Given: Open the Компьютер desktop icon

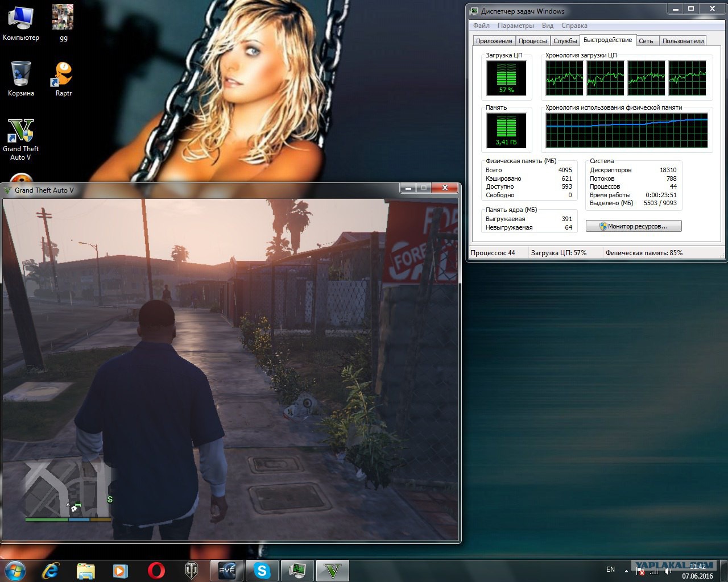Looking at the screenshot, I should click(x=20, y=23).
